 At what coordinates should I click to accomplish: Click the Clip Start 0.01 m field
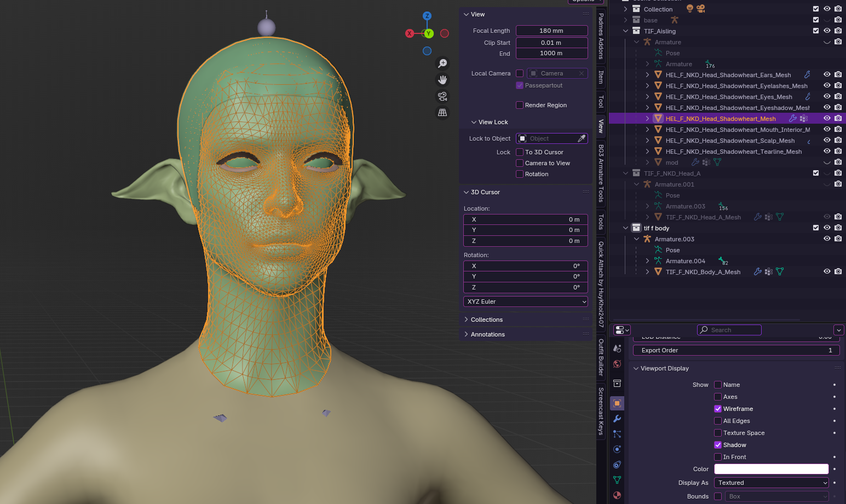point(551,43)
